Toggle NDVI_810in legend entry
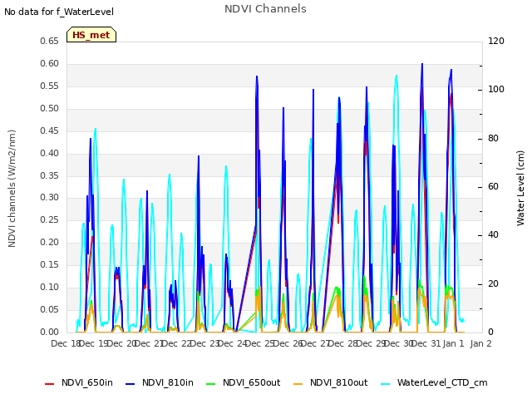The height and width of the screenshot is (399, 532). [x=160, y=382]
